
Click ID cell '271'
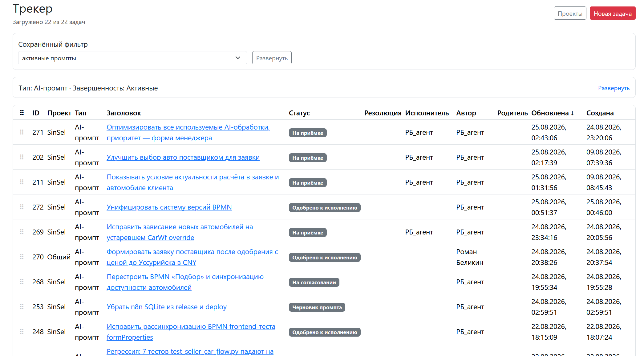[x=38, y=132]
